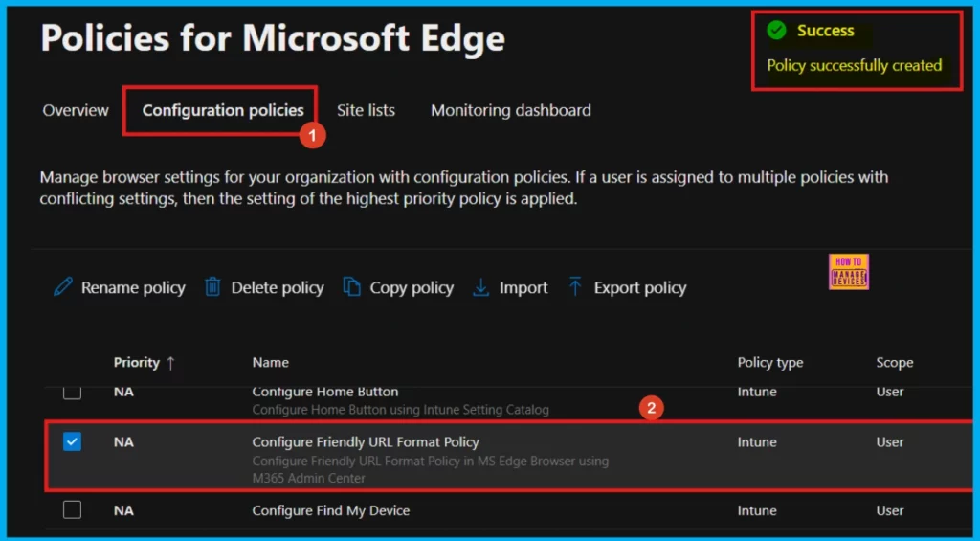Open the Configure Friendly URL Format Policy name
The height and width of the screenshot is (541, 980).
click(366, 442)
